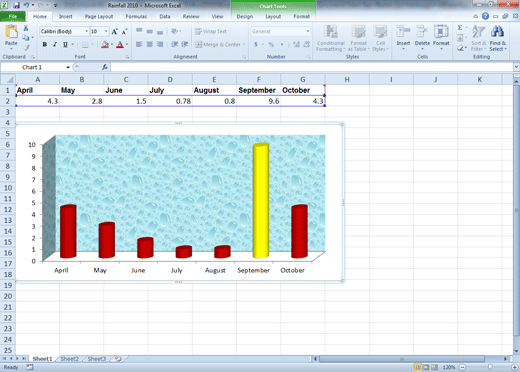This screenshot has height=372, width=520.
Task: Switch to the Sheet2 worksheet tab
Action: (69, 359)
